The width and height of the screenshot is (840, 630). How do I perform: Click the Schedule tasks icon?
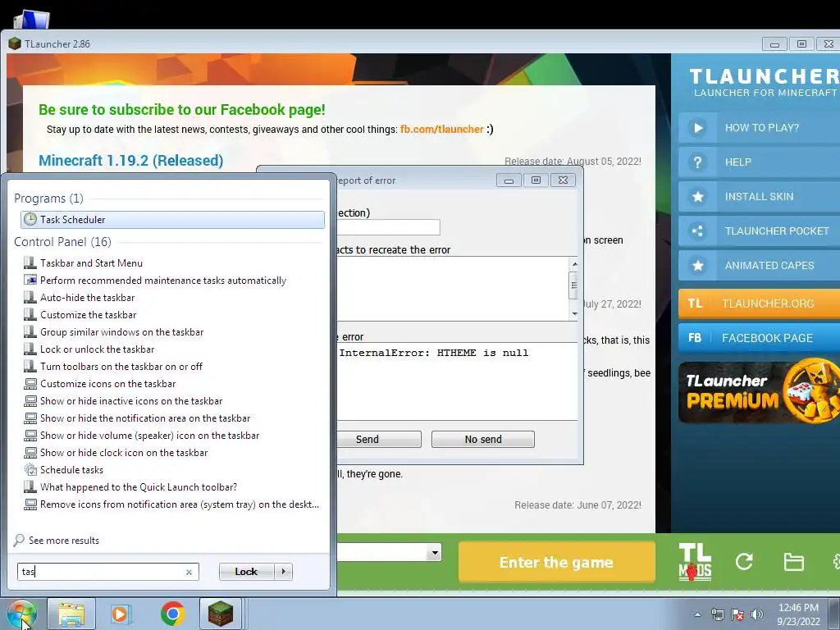(30, 470)
